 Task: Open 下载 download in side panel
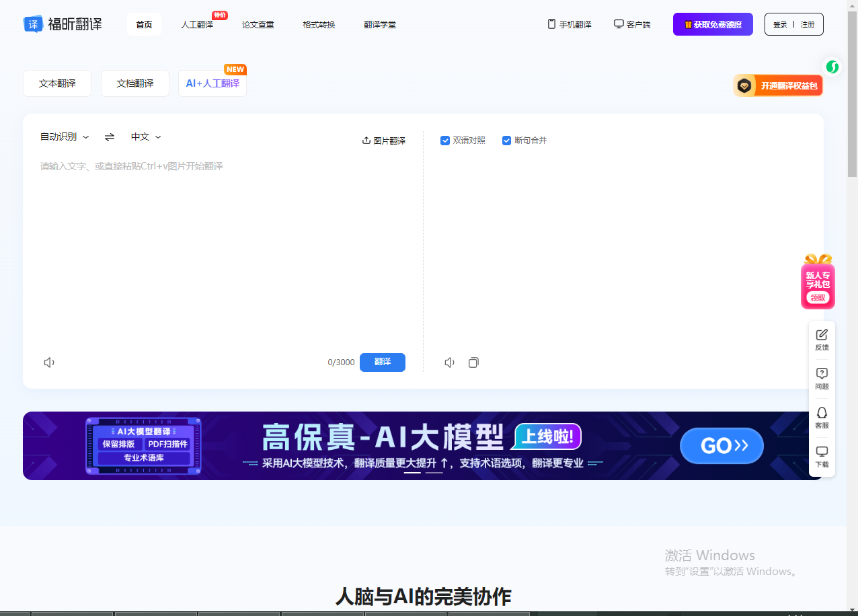822,457
